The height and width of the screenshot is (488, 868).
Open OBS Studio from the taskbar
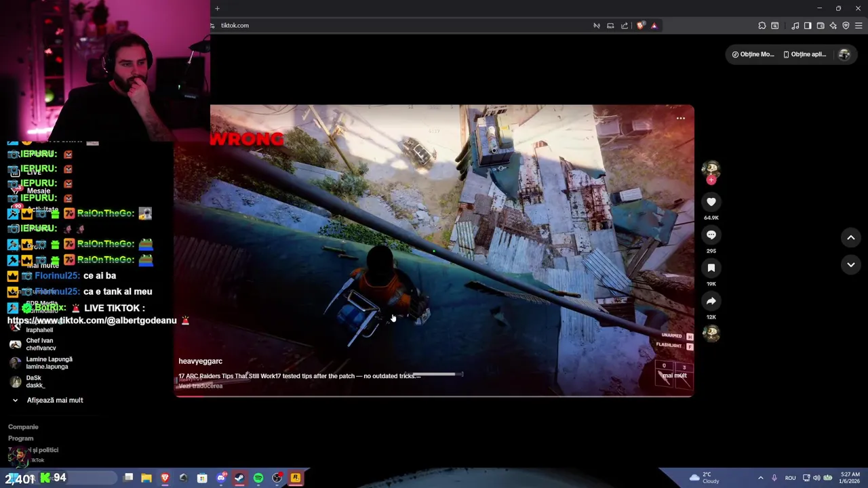pyautogui.click(x=277, y=478)
